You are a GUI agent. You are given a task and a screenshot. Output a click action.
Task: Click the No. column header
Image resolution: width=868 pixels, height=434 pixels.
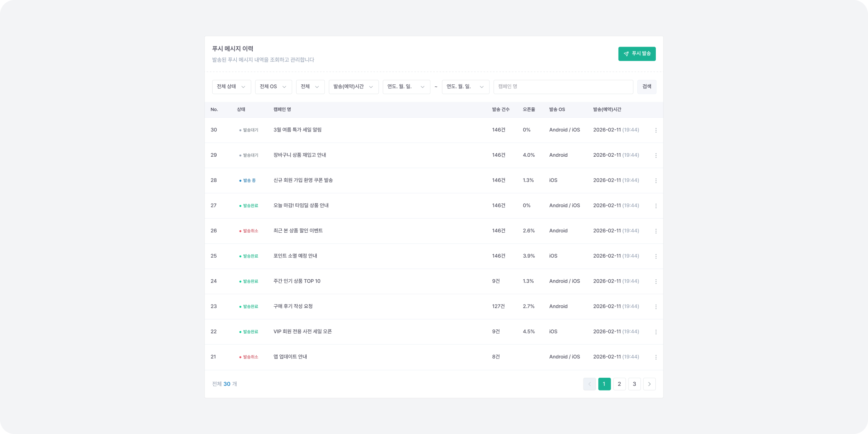(214, 110)
